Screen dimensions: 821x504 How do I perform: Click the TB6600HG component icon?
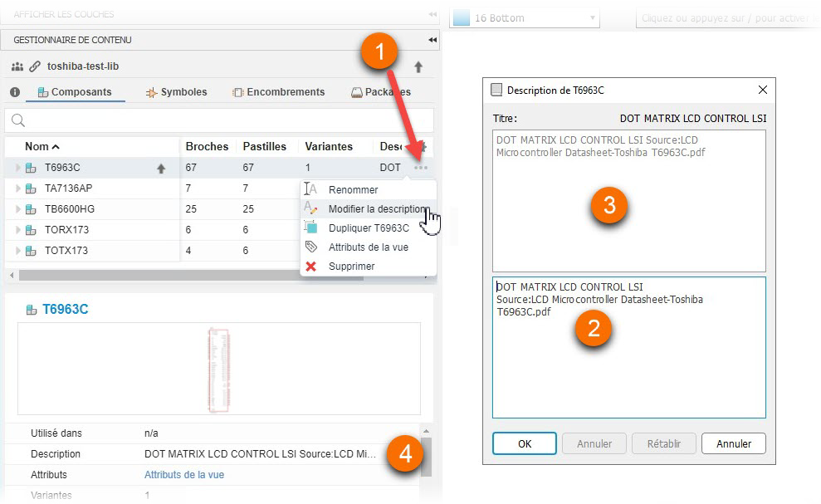(31, 209)
